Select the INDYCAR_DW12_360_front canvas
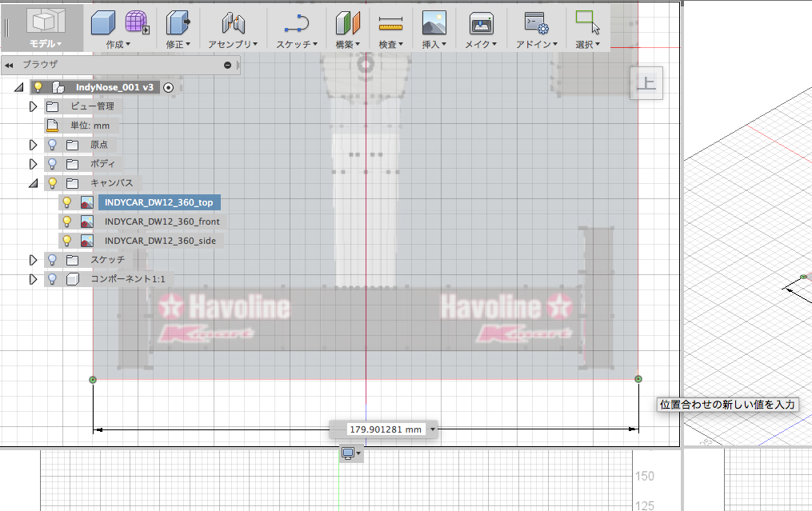 tap(162, 222)
